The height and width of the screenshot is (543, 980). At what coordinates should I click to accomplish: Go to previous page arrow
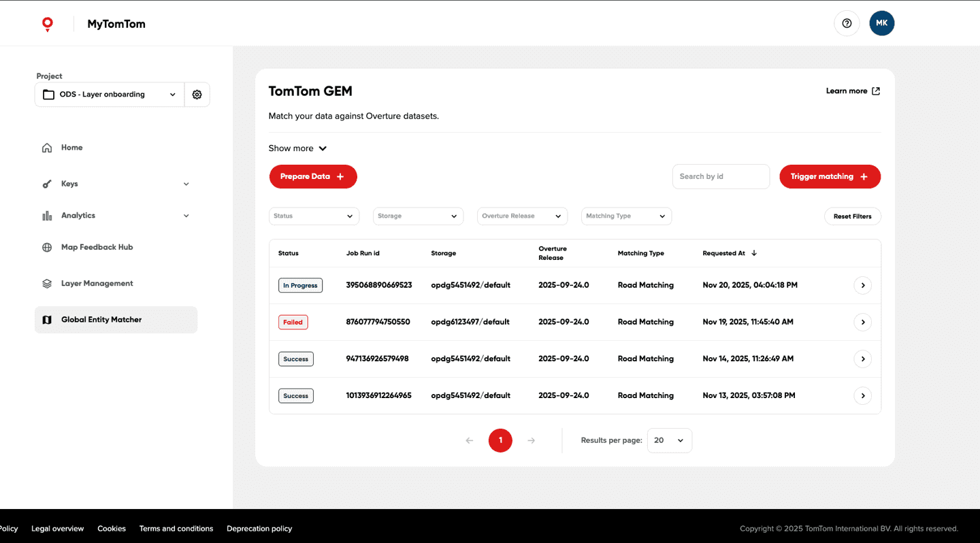pos(469,440)
